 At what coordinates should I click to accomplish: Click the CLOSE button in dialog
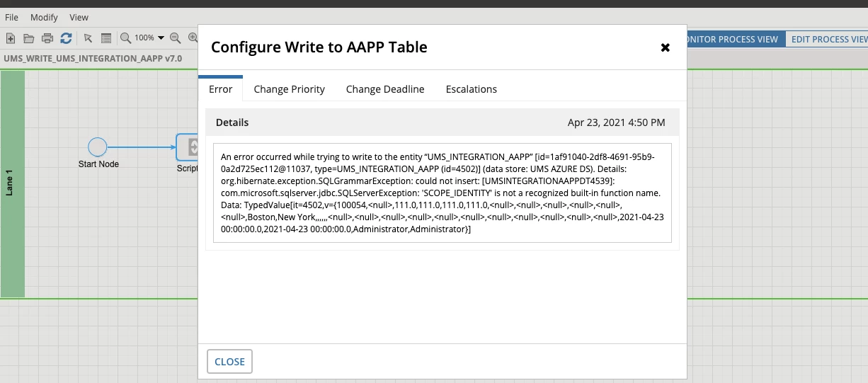pos(229,361)
